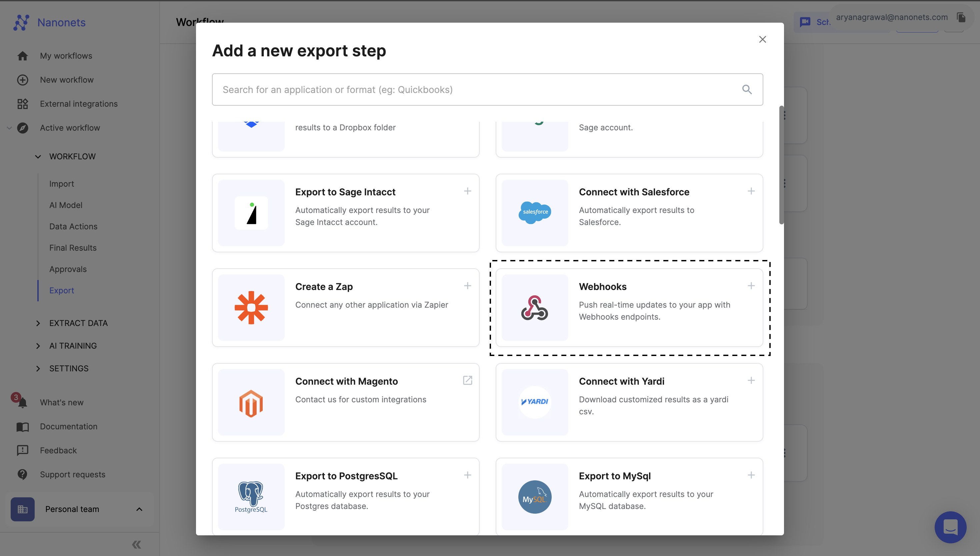The height and width of the screenshot is (556, 980).
Task: Open the chat support bubble
Action: click(x=950, y=527)
